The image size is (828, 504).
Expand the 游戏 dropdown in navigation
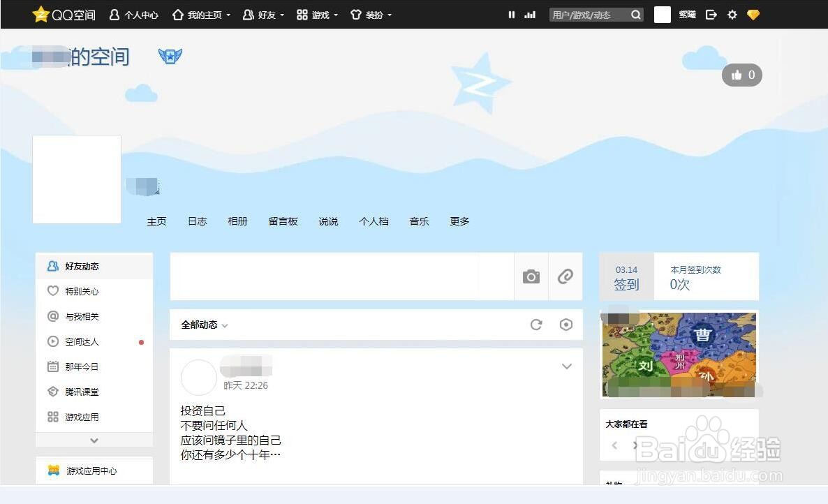(x=317, y=15)
